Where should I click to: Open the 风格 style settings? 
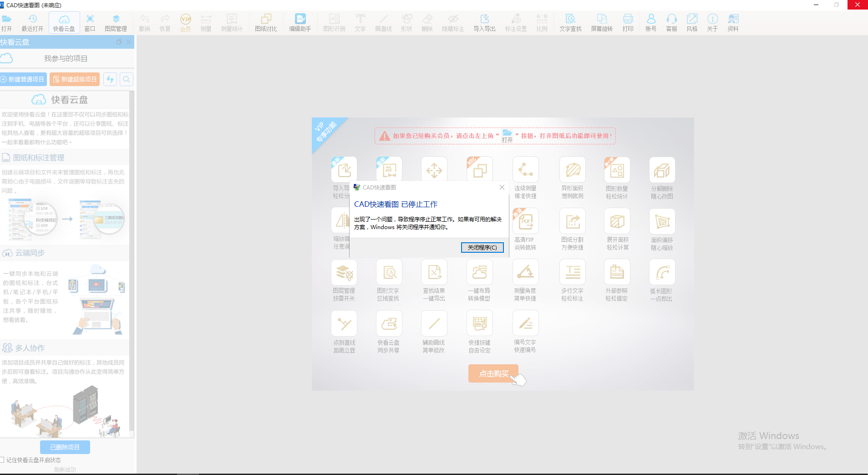pyautogui.click(x=692, y=22)
